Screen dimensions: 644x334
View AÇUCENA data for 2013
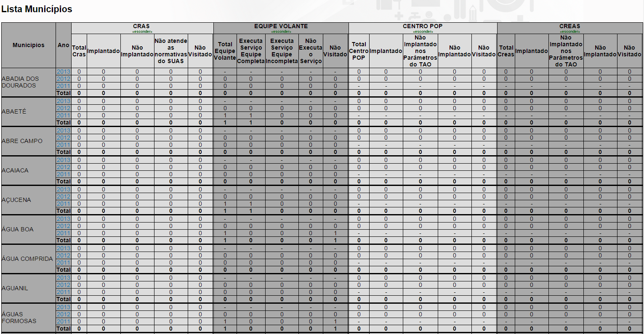pyautogui.click(x=64, y=190)
